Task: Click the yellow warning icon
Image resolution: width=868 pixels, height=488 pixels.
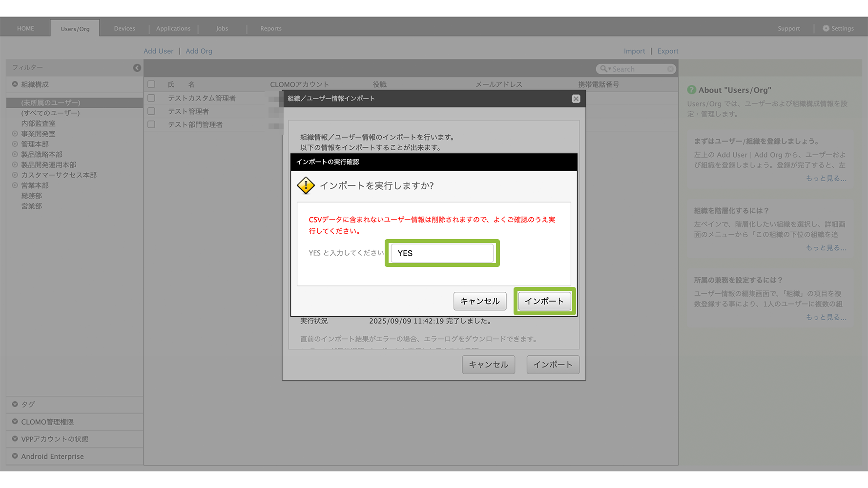Action: pos(306,185)
